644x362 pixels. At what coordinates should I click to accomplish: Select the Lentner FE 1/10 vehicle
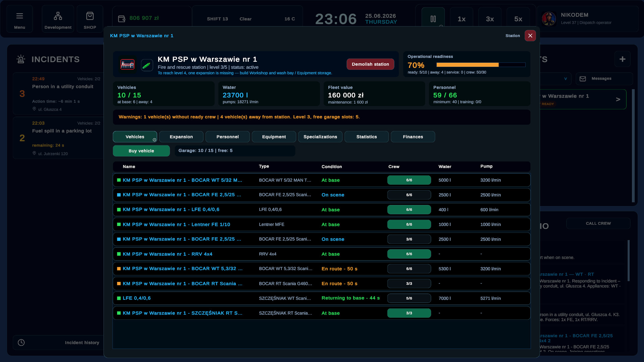(x=321, y=224)
